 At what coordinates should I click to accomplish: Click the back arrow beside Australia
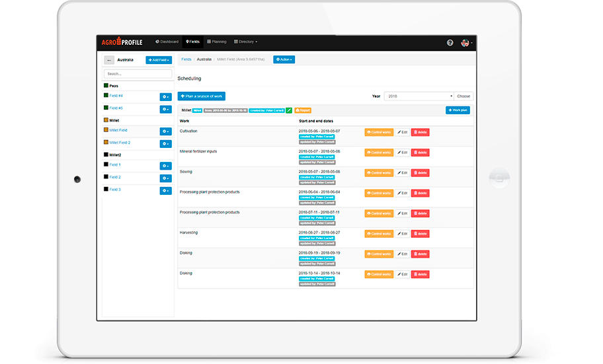(x=109, y=60)
